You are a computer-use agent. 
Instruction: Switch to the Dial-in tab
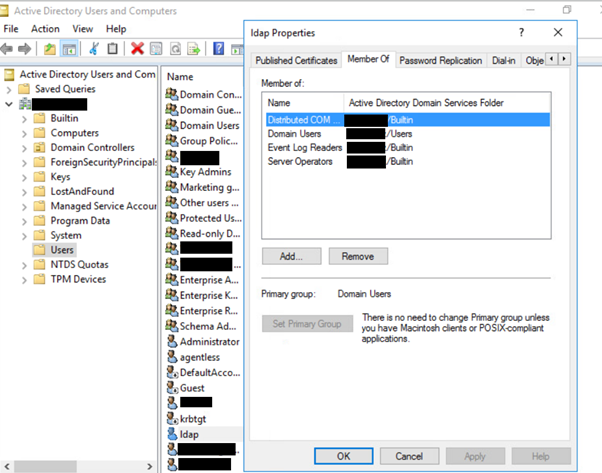tap(504, 60)
